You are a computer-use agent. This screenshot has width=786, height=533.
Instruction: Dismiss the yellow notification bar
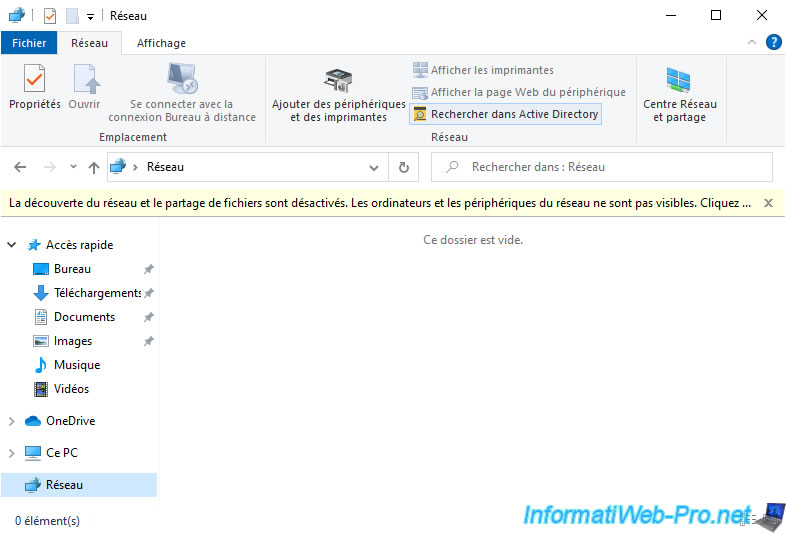pyautogui.click(x=768, y=203)
